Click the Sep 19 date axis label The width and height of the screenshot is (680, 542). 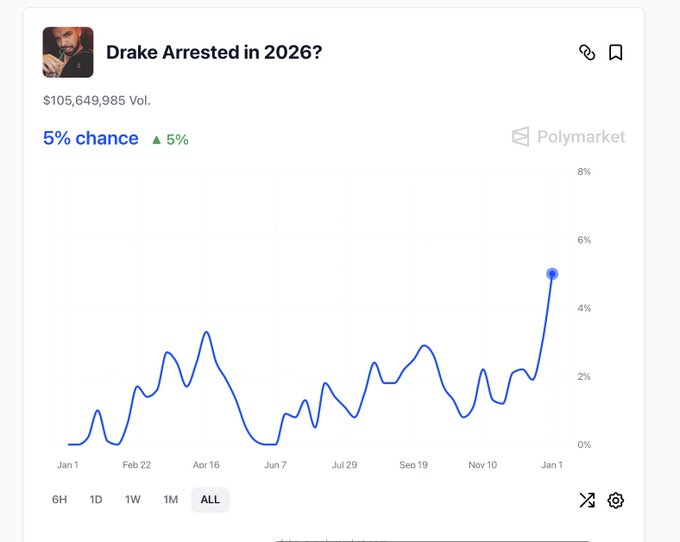[x=414, y=465]
